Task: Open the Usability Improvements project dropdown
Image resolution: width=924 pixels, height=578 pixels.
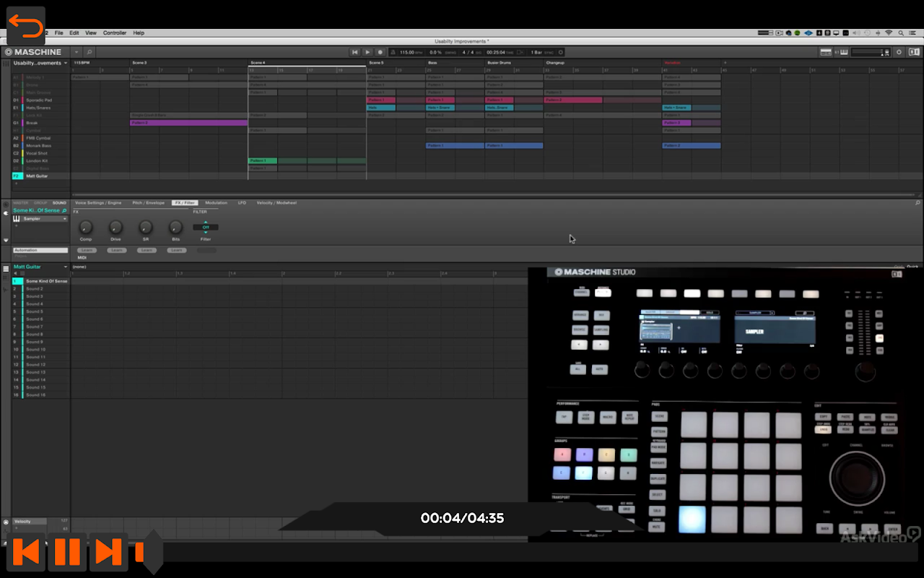Action: (x=40, y=63)
